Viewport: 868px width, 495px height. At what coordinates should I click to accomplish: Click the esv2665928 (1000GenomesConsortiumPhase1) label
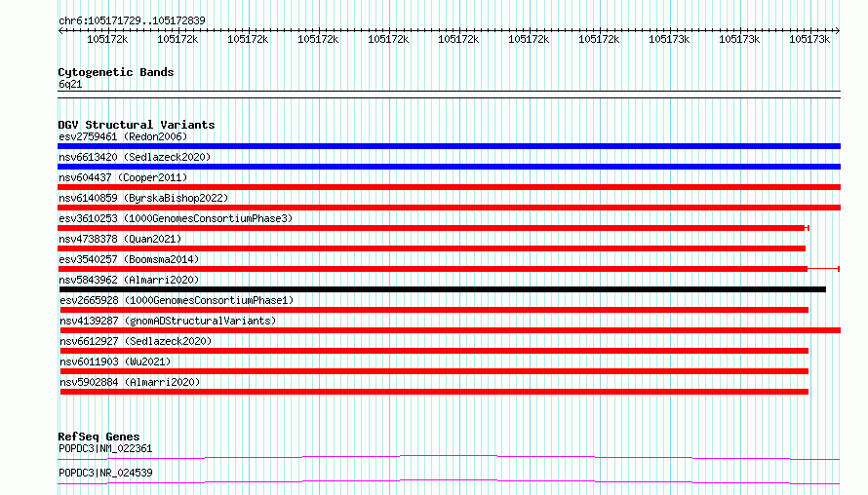(x=177, y=300)
